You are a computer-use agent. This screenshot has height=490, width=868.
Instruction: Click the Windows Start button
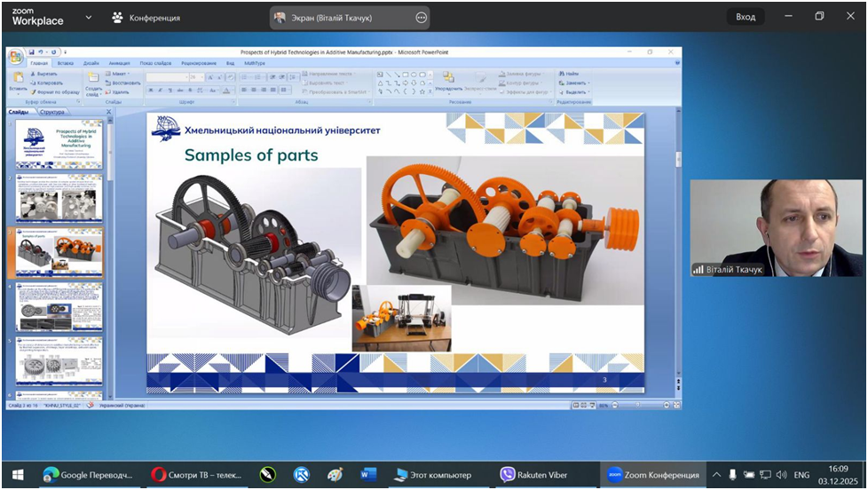[x=17, y=475]
